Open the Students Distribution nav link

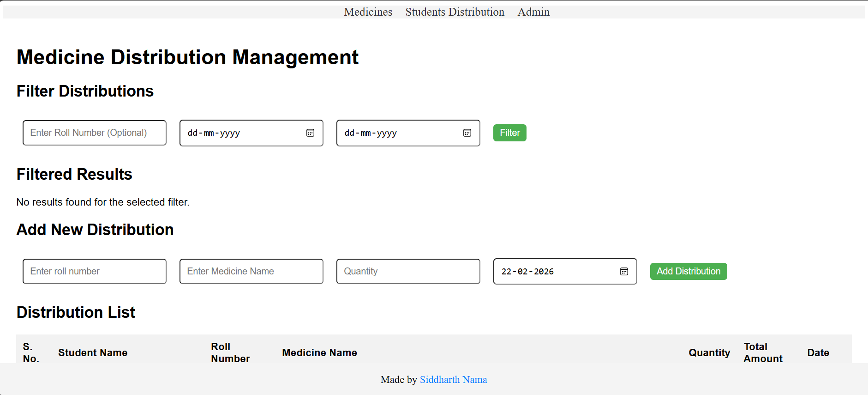455,12
